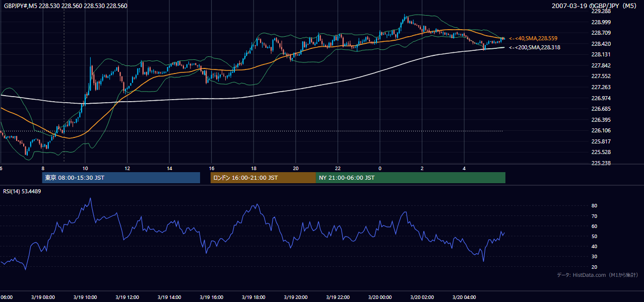Click the 3/19 08:00 bottom date label

(x=43, y=297)
